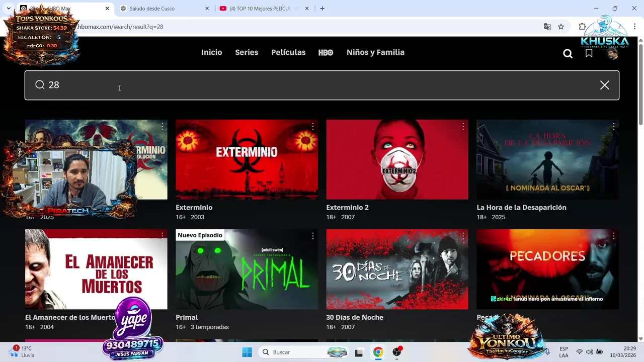This screenshot has width=644, height=362.
Task: Click the taskbar Buscar search box
Action: tap(303, 352)
